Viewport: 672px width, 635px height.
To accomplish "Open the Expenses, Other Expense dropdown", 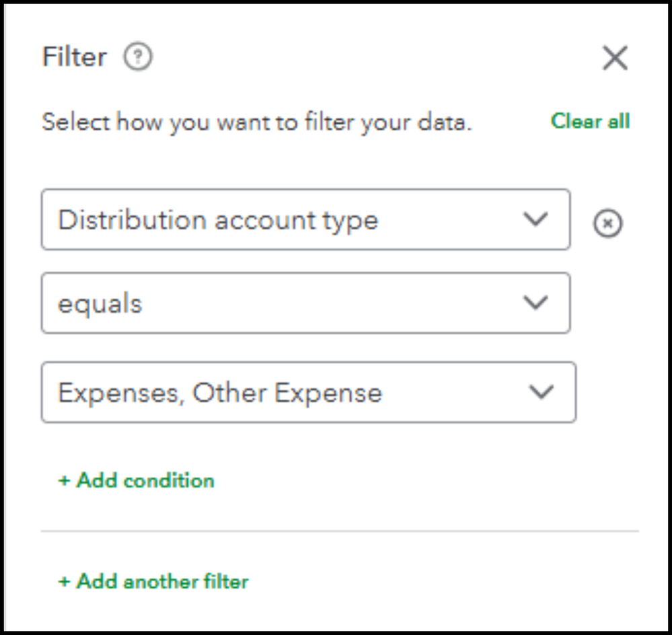I will (x=308, y=393).
